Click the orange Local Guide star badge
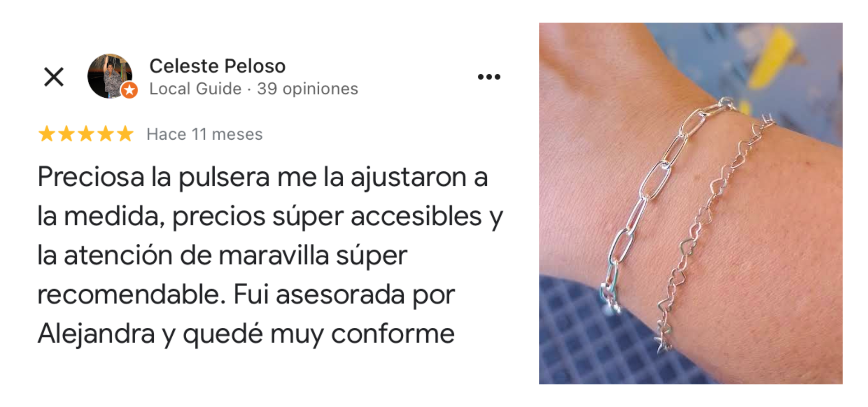The image size is (868, 407). click(x=129, y=90)
